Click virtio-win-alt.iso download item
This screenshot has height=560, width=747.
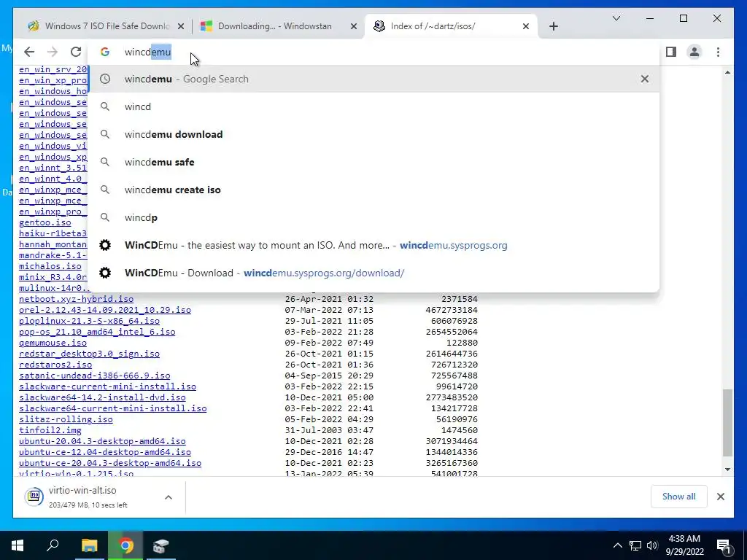[x=88, y=497]
